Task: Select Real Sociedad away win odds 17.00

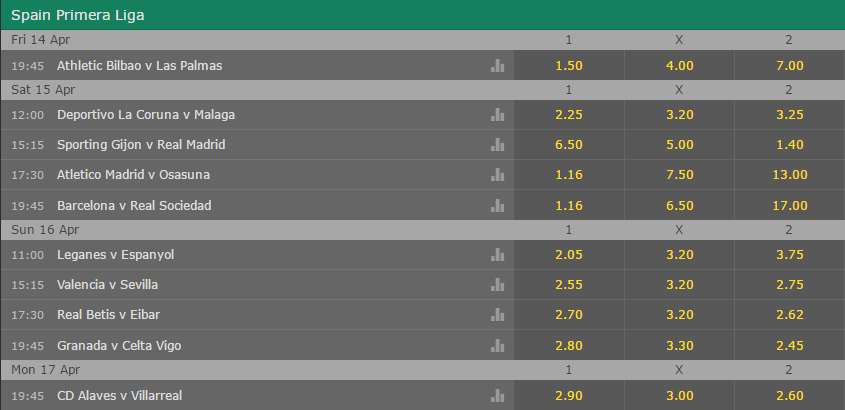Action: pyautogui.click(x=789, y=205)
